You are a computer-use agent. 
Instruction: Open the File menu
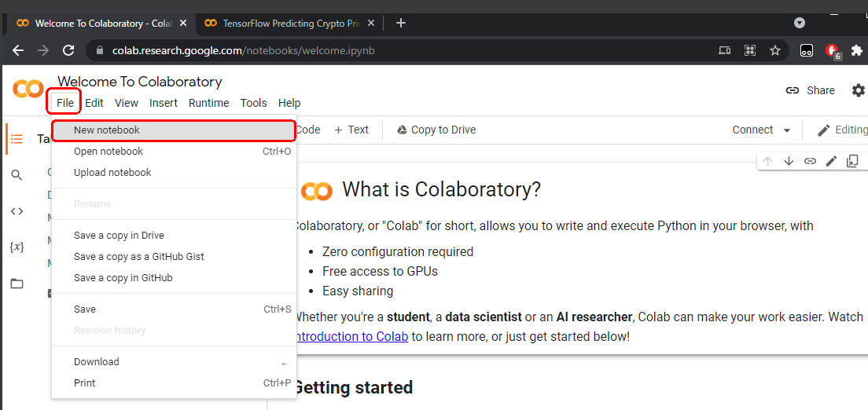click(x=64, y=103)
